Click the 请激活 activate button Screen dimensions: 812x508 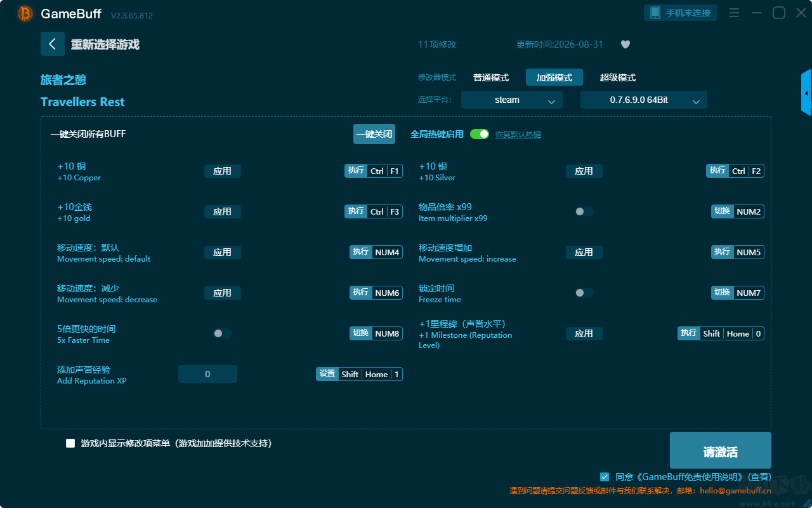point(721,450)
